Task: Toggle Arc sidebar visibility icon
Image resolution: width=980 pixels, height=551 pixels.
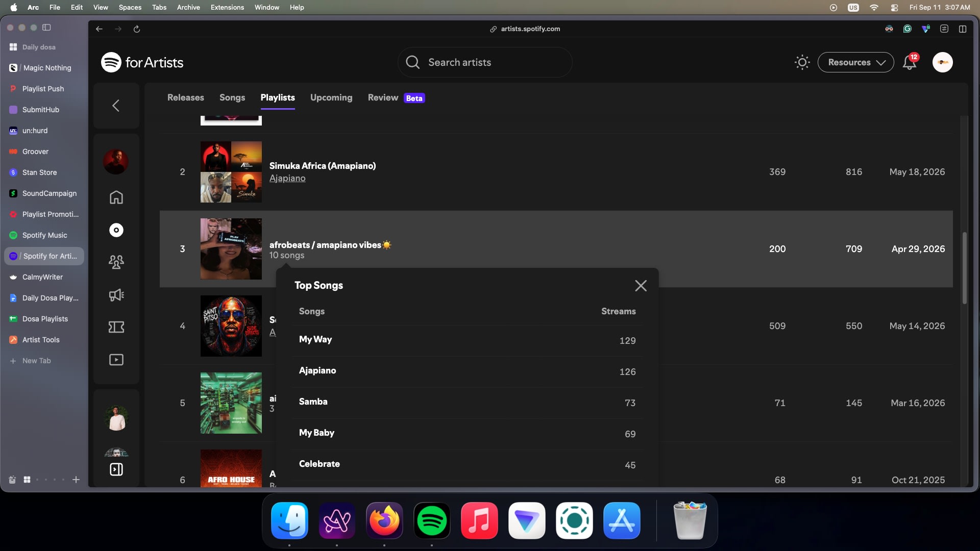Action: coord(46,28)
